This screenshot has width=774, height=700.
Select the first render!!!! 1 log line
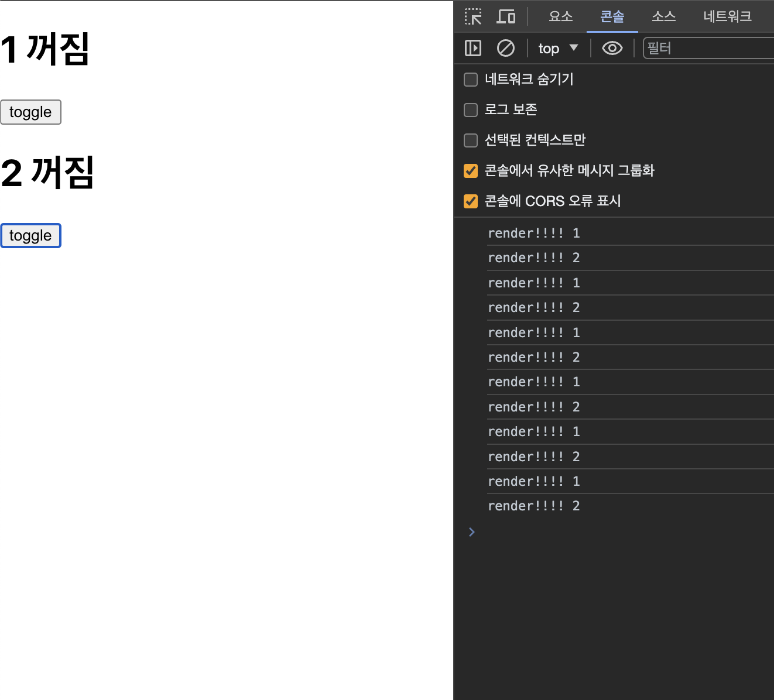tap(533, 233)
